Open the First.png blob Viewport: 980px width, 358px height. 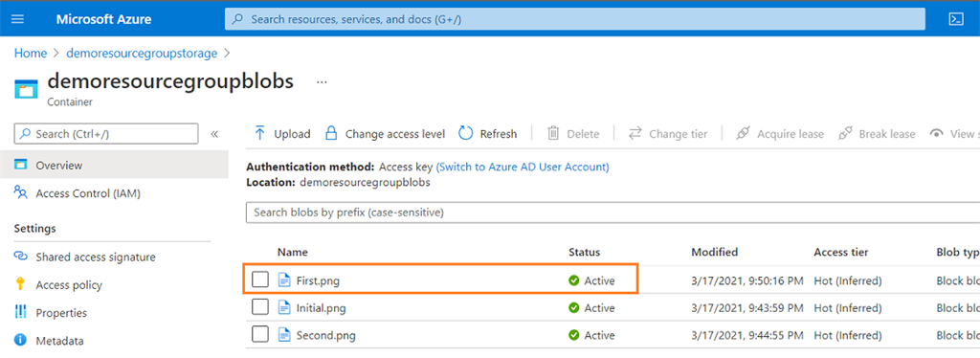[x=318, y=281]
